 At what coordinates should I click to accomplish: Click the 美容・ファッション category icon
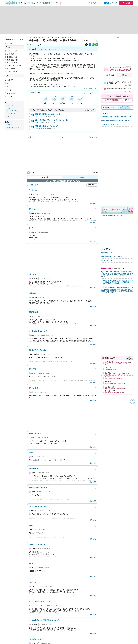coord(5,71)
